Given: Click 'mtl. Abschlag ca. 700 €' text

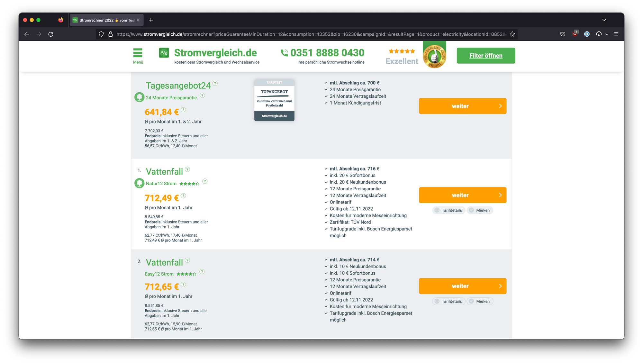Looking at the screenshot, I should (354, 83).
